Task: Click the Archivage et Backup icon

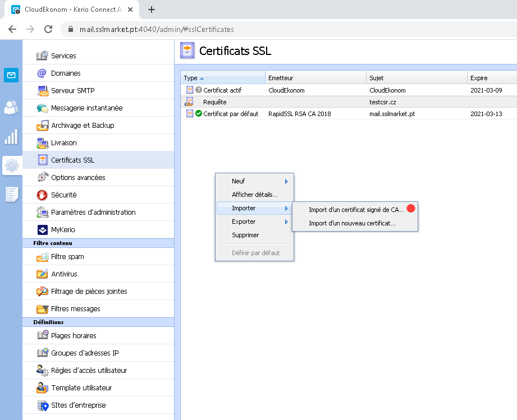Action: click(43, 126)
